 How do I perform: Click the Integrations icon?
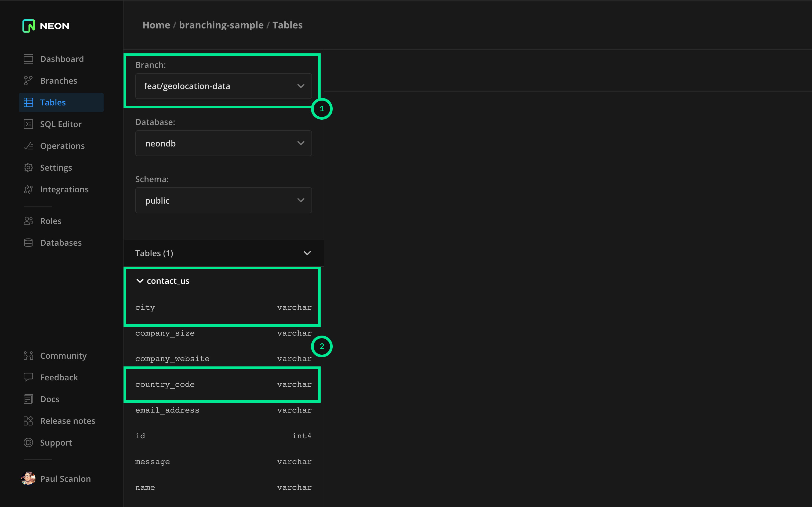point(28,189)
